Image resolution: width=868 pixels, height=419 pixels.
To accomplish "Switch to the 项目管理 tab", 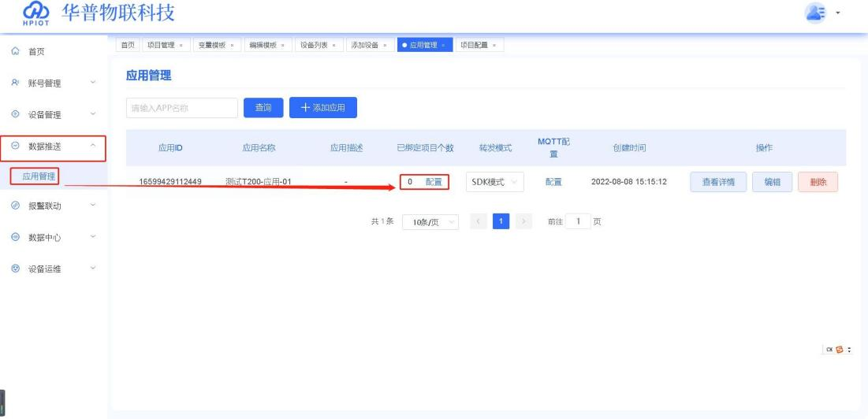I will tap(166, 46).
